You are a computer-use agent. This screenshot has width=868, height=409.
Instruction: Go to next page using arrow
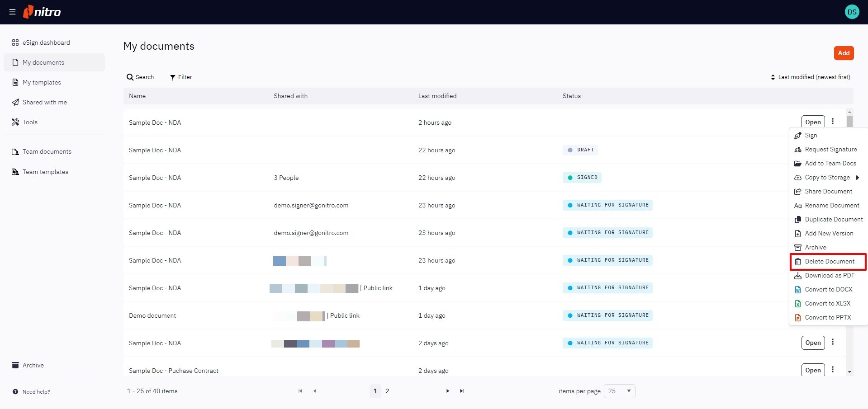coord(447,391)
